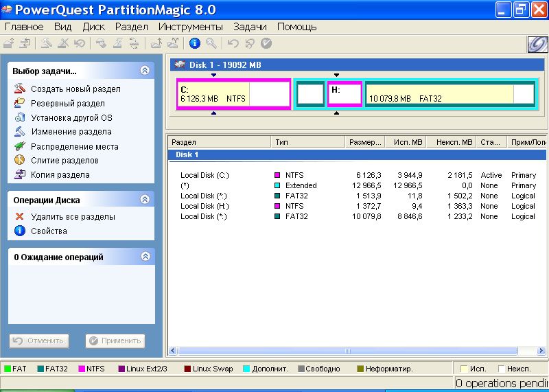549x392 pixels.
Task: Click the Установка другой OS icon
Action: (x=19, y=117)
